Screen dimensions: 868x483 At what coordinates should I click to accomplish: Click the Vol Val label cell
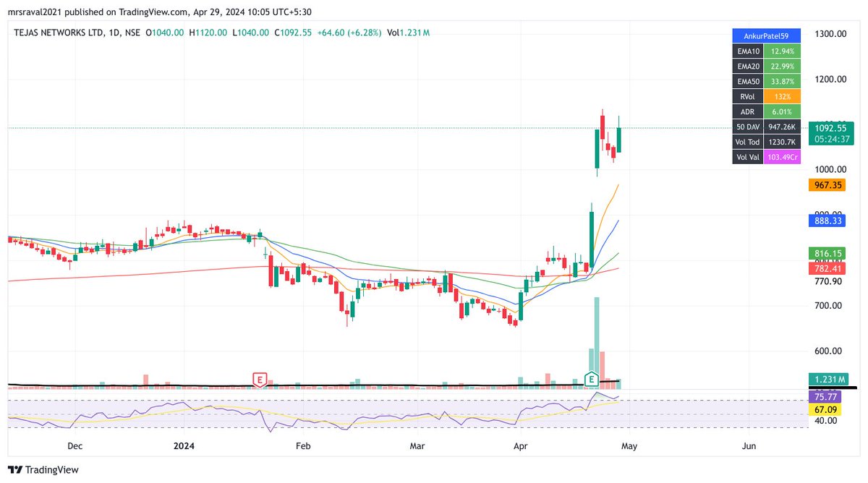click(x=748, y=157)
